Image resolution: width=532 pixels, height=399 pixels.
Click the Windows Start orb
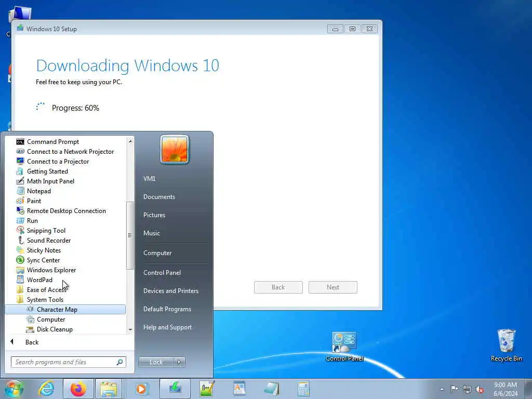(14, 389)
